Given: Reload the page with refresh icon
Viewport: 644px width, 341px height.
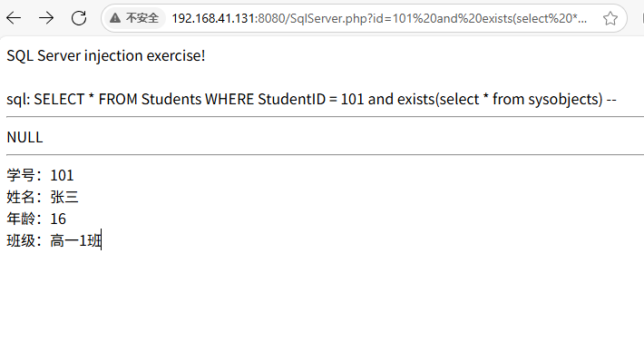Looking at the screenshot, I should pos(79,18).
